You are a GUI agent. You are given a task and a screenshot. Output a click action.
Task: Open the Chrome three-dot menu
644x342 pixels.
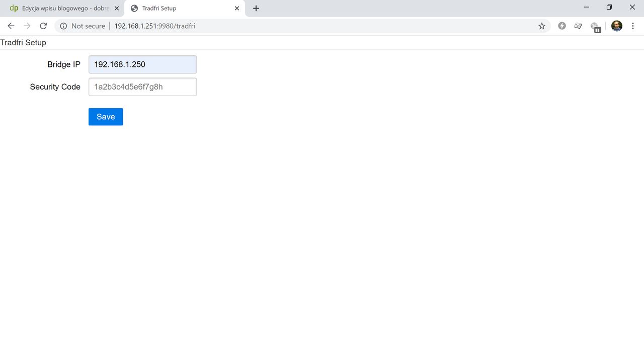(x=633, y=26)
